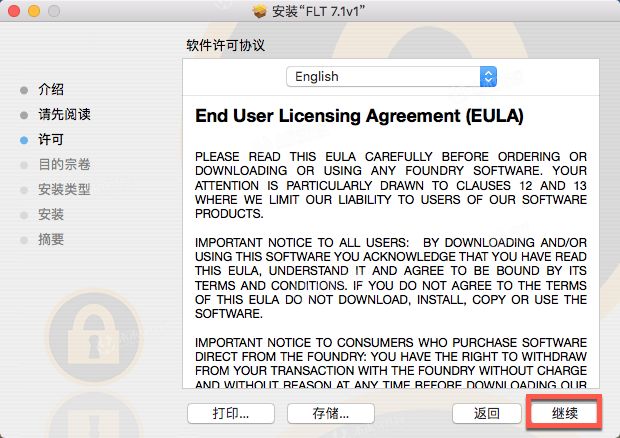Select the 请先阅读 step in sidebar
The image size is (620, 438).
64,114
